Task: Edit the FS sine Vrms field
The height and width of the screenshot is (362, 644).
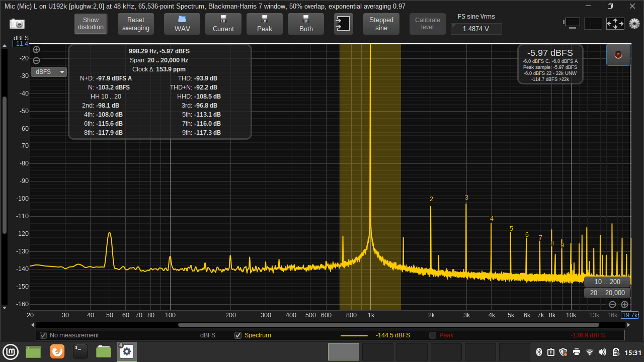Action: 476,29
